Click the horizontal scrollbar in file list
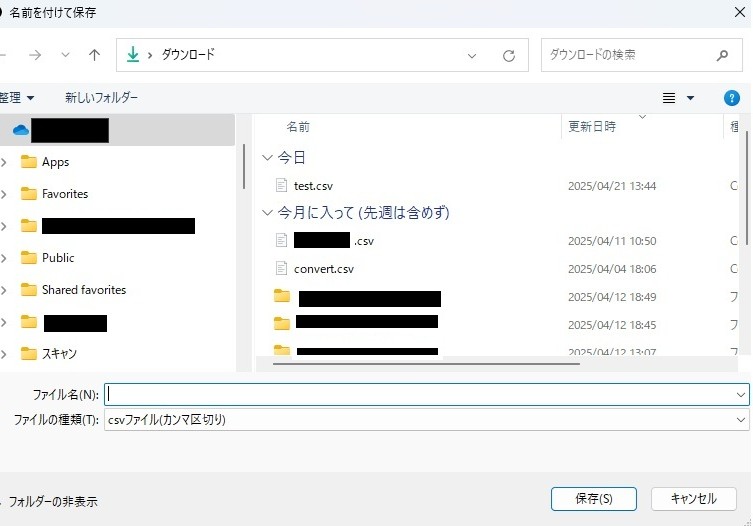 426,364
